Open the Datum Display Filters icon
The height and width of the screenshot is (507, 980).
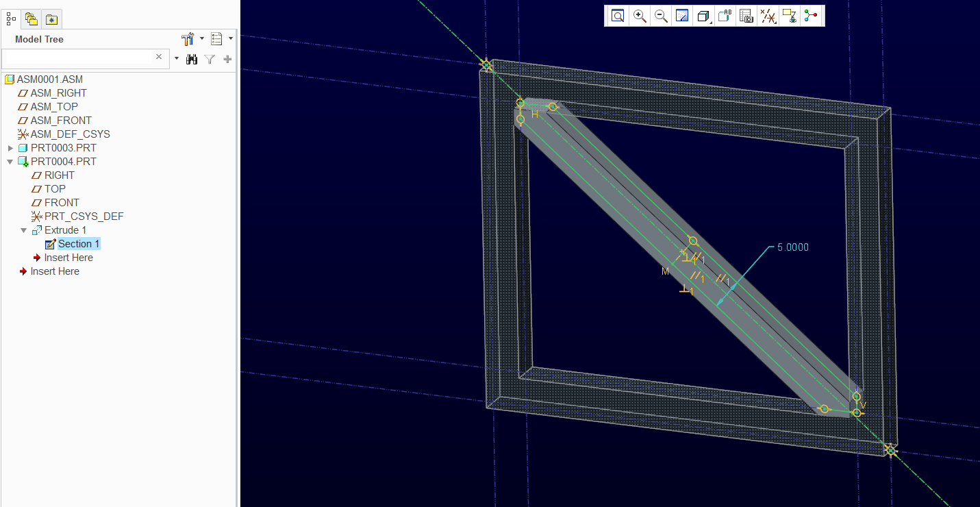769,16
